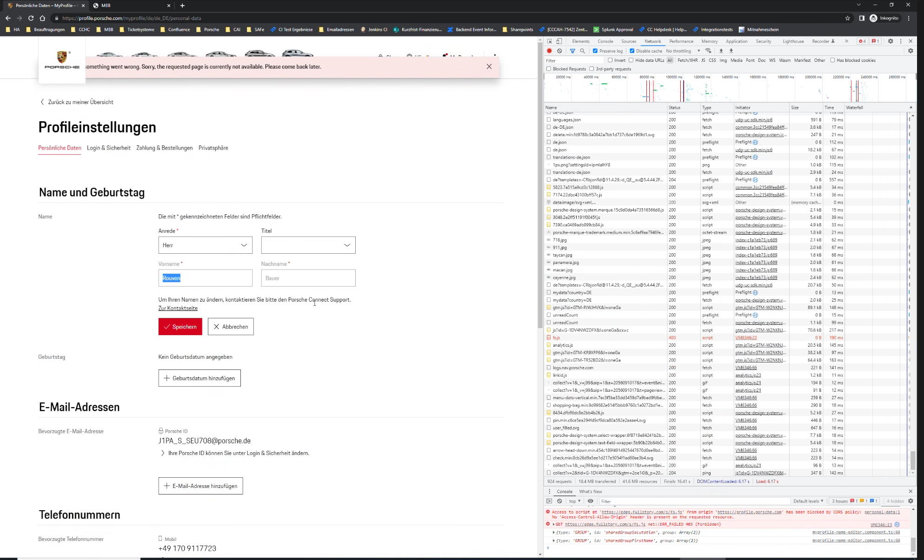Open network search with magnifier icon
Screen dimensions: 924x560
click(582, 51)
